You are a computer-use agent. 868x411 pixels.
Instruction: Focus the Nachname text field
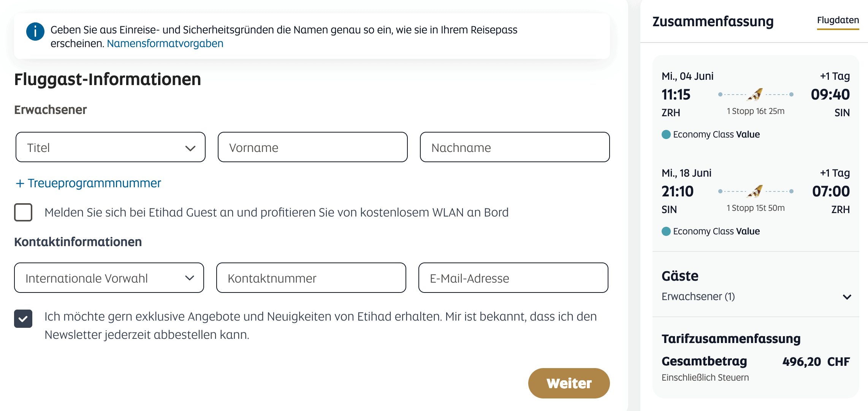pos(515,147)
